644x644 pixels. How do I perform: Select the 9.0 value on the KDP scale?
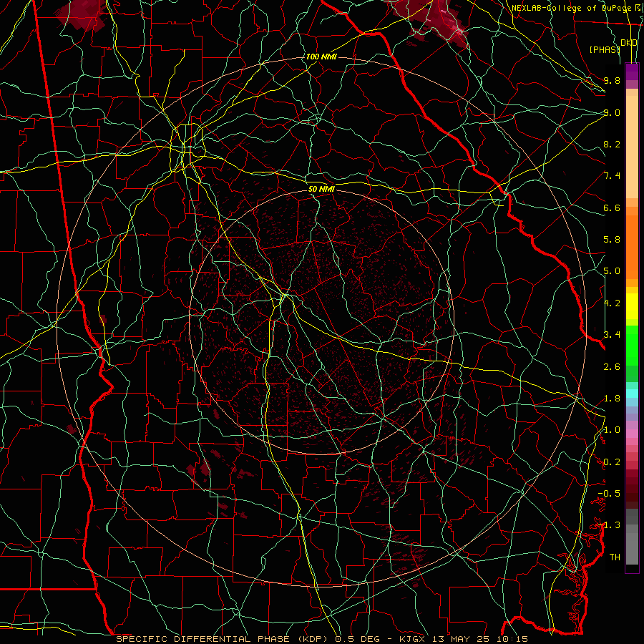tap(612, 112)
